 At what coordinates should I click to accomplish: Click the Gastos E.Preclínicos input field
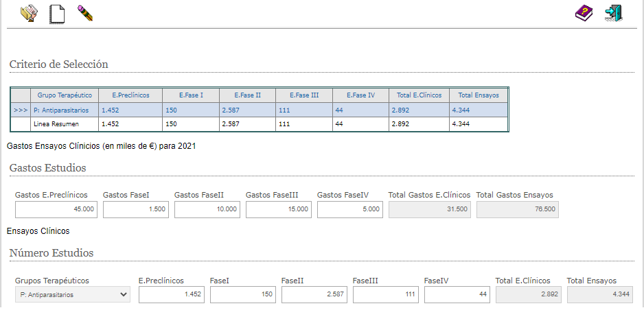click(56, 209)
